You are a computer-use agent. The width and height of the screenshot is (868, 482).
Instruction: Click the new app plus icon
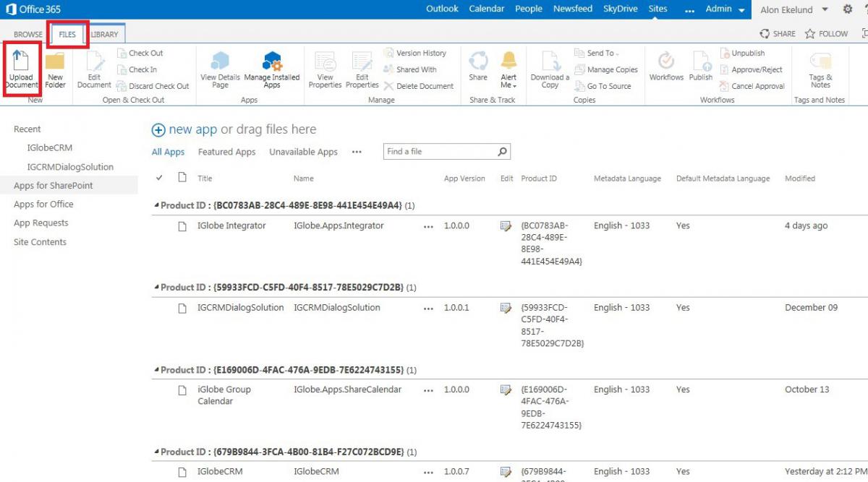click(x=158, y=130)
